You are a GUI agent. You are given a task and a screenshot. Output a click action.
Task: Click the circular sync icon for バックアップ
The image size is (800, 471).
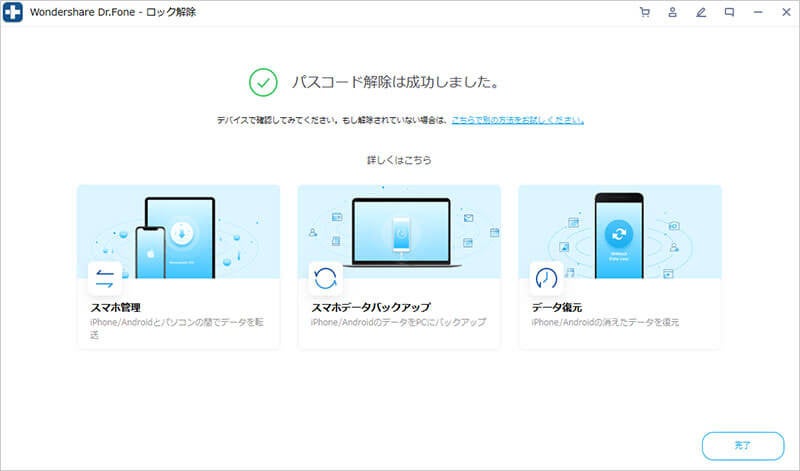(326, 279)
